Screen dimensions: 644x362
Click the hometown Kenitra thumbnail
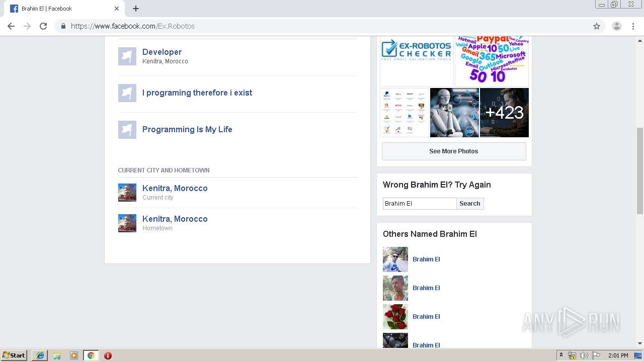pos(127,223)
